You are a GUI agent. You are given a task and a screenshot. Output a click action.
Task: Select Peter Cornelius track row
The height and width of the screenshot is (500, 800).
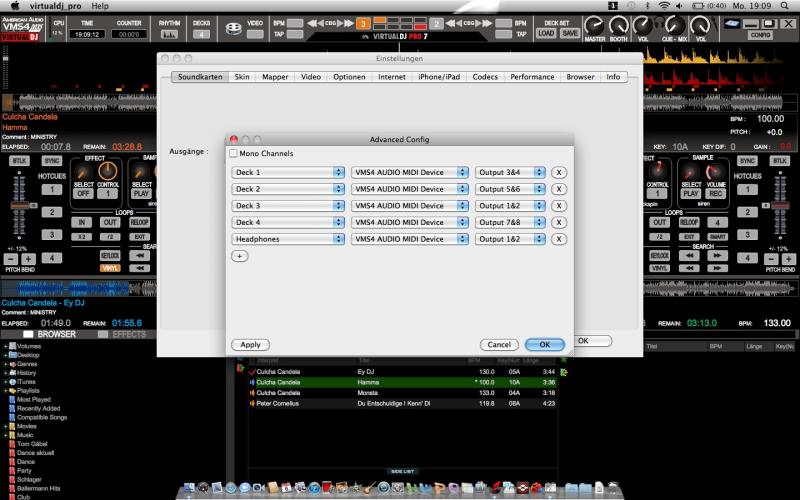point(403,403)
